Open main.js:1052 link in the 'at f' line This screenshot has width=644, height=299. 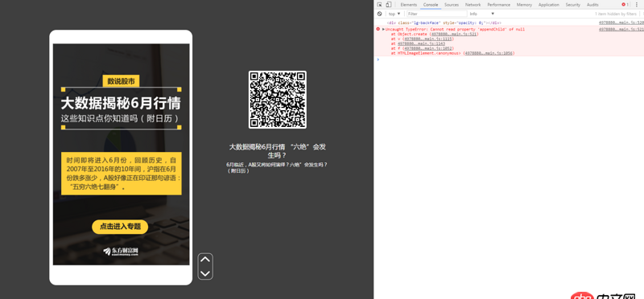429,48
